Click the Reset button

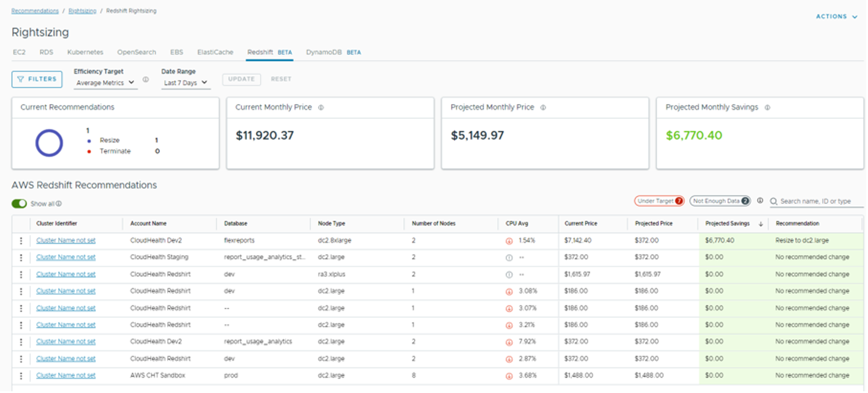coord(281,79)
